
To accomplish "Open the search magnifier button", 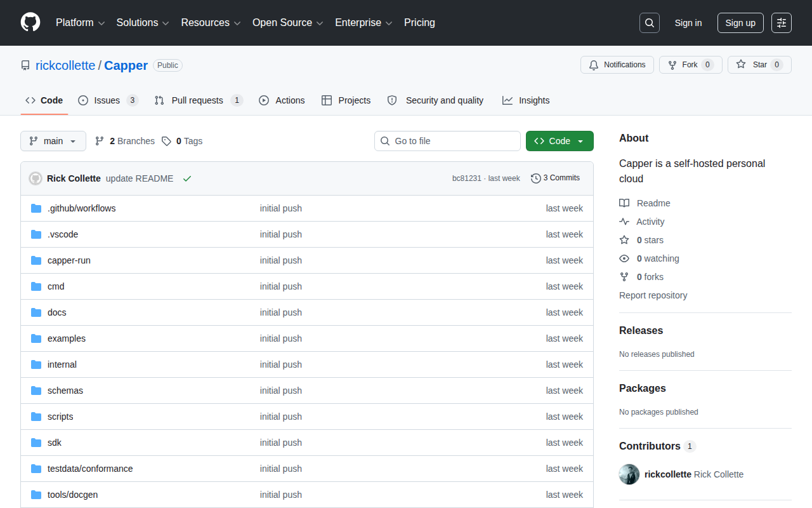I will [650, 23].
